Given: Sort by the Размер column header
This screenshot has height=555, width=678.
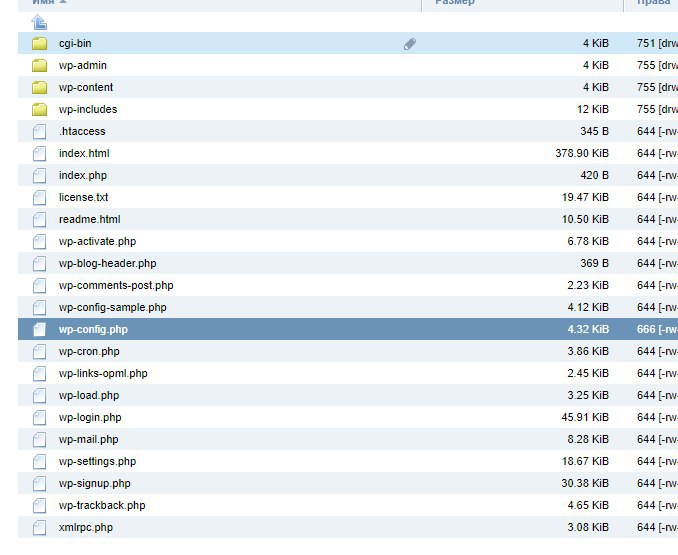Looking at the screenshot, I should coord(455,2).
